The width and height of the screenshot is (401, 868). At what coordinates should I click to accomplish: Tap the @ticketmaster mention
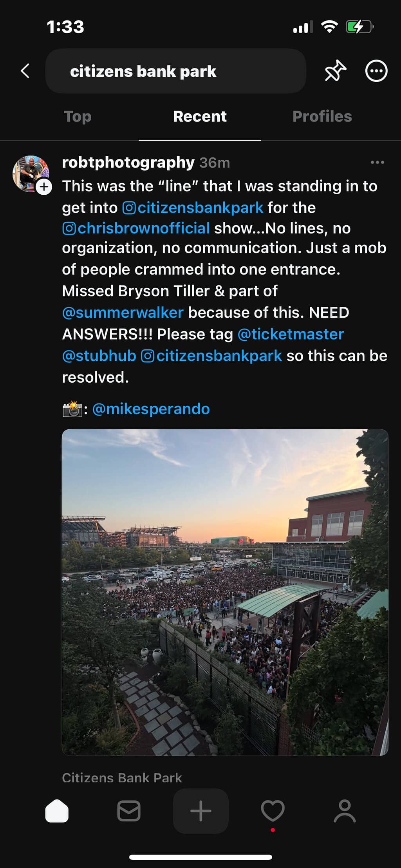[291, 334]
